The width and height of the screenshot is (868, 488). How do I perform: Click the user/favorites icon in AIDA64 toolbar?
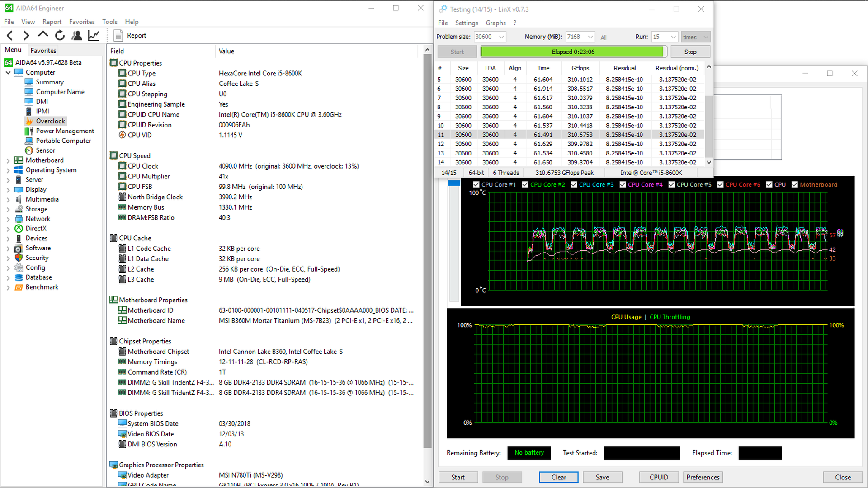pyautogui.click(x=77, y=35)
